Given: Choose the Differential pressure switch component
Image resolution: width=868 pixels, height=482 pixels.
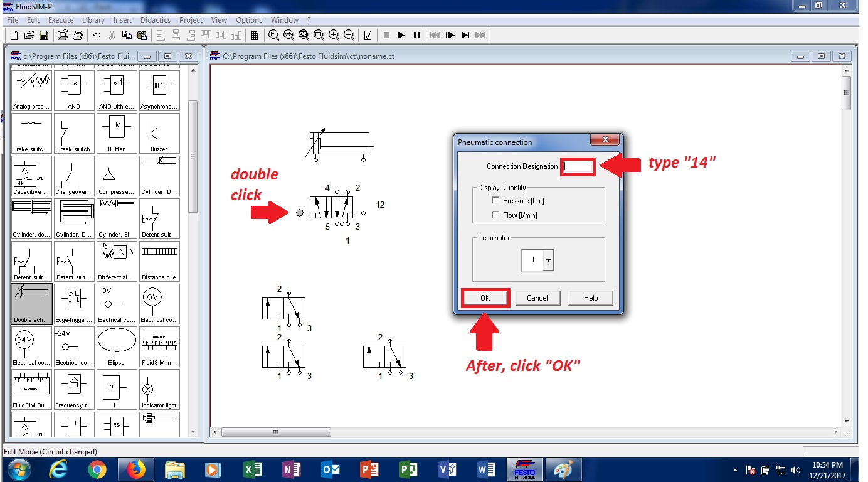Looking at the screenshot, I should tap(117, 261).
